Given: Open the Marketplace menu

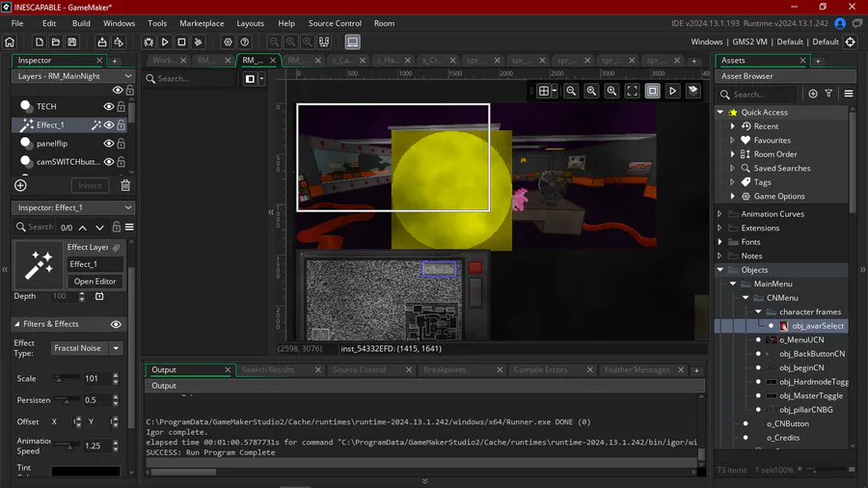Looking at the screenshot, I should point(202,23).
